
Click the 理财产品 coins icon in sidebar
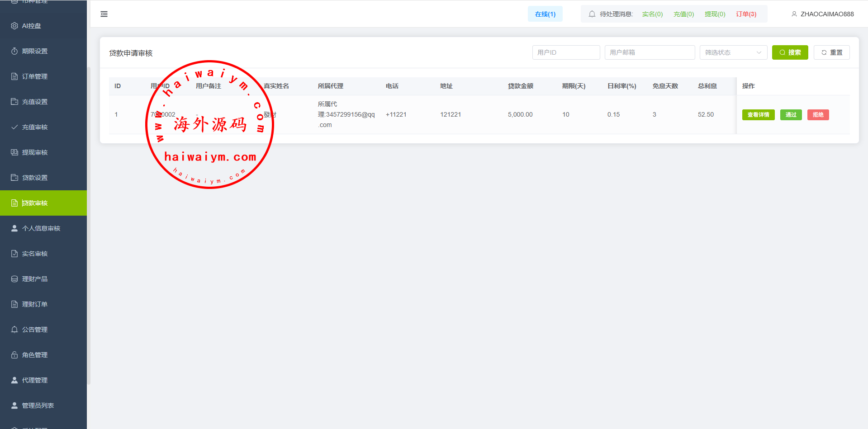[14, 279]
